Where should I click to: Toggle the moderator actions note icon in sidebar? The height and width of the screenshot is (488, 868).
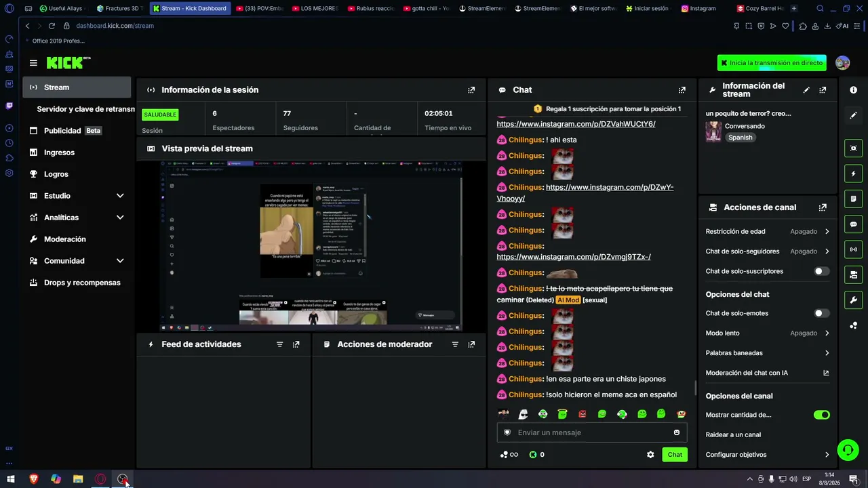click(x=853, y=199)
